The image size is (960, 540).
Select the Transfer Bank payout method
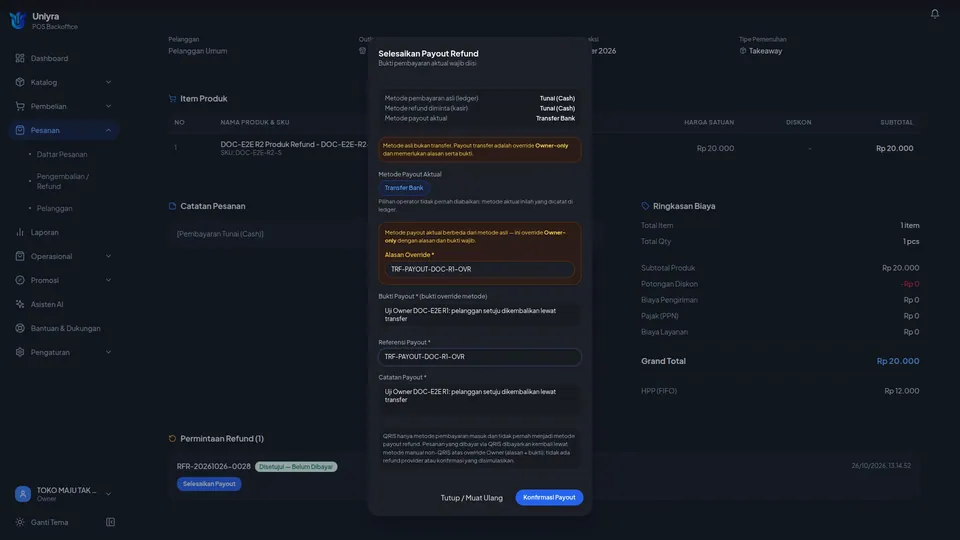coord(404,188)
